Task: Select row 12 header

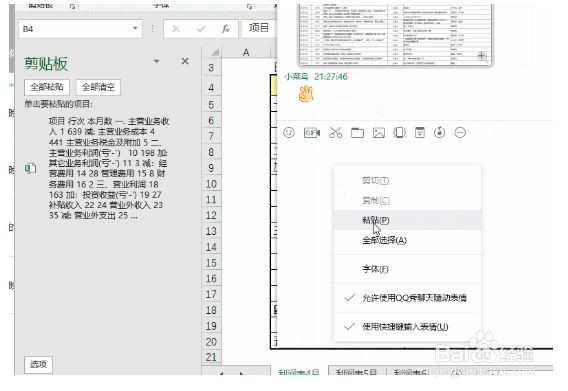Action: (211, 215)
